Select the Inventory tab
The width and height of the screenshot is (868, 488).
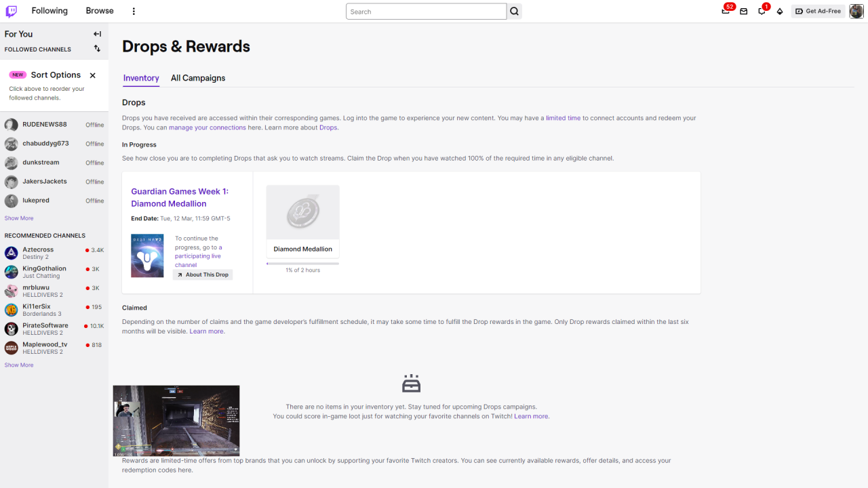pyautogui.click(x=141, y=78)
